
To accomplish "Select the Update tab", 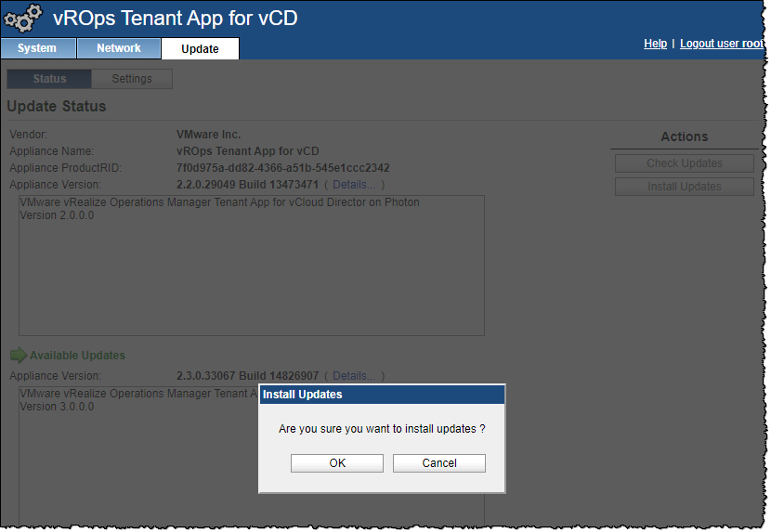I will point(200,49).
